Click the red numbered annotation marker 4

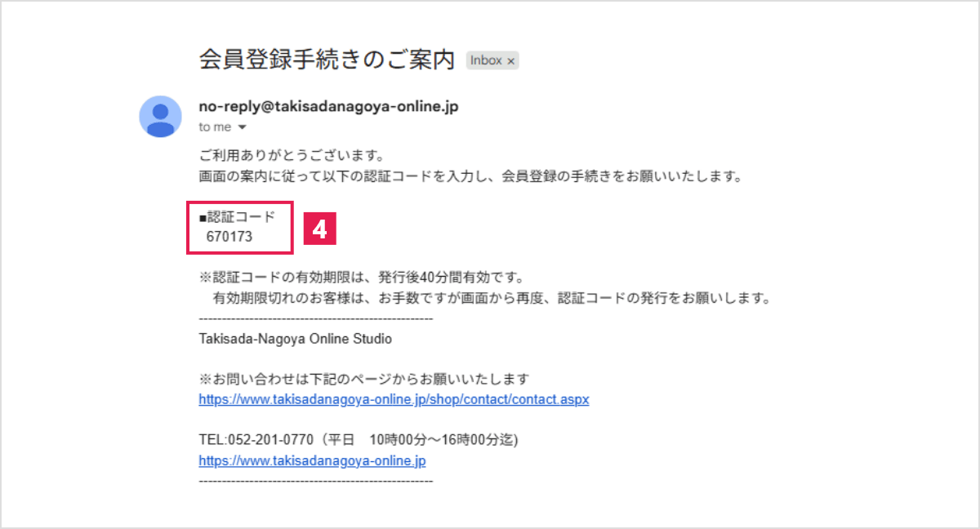(320, 228)
